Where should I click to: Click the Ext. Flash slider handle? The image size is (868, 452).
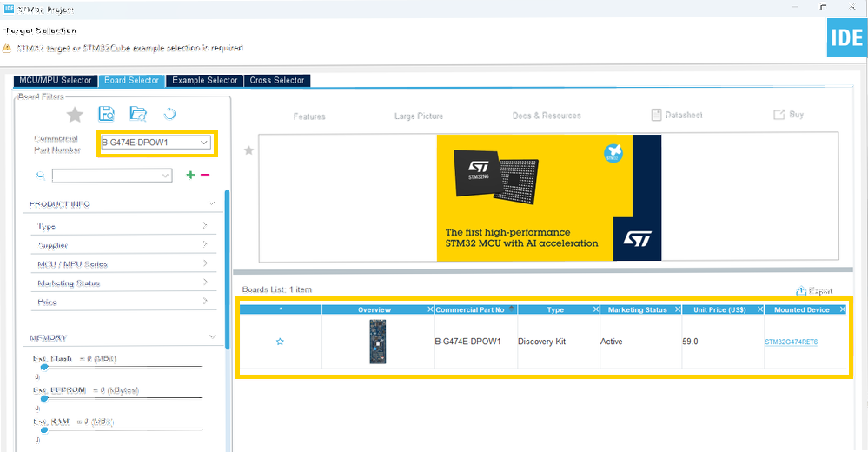(44, 367)
